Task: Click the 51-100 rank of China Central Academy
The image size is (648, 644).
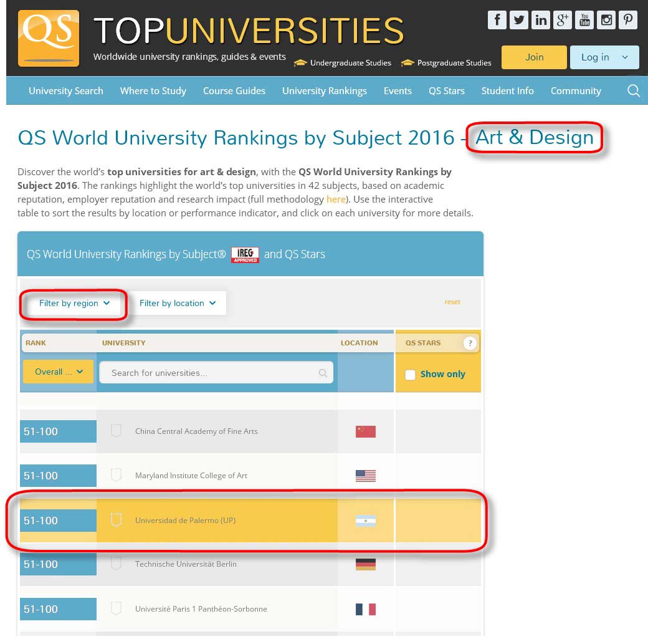Action: click(58, 431)
